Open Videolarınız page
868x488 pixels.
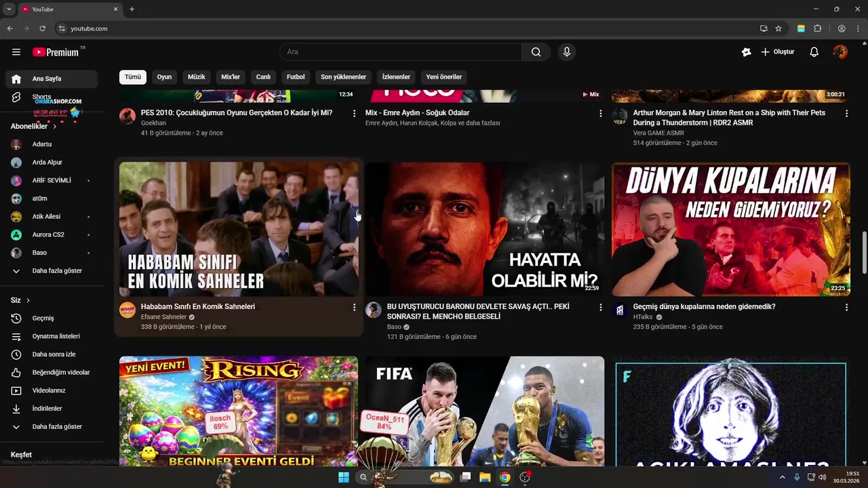(x=52, y=390)
